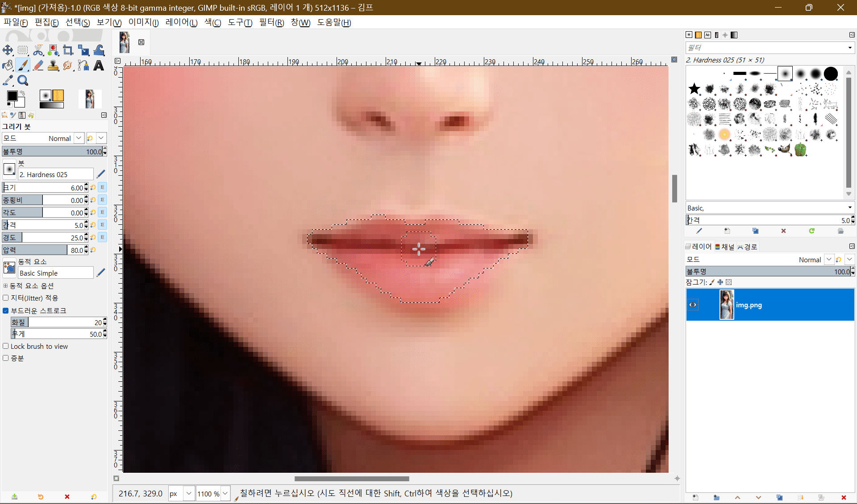Select the Crop tool
Image resolution: width=857 pixels, height=504 pixels.
68,50
